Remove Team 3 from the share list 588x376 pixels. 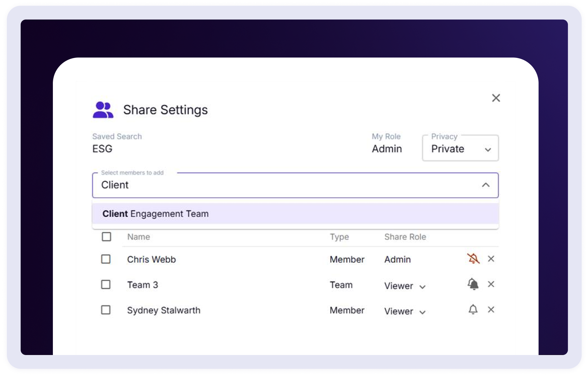pyautogui.click(x=491, y=284)
